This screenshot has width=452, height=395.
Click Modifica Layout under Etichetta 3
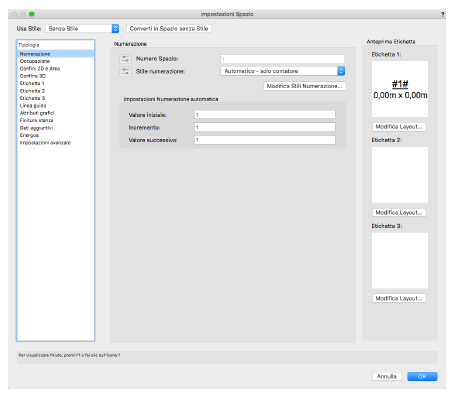399,298
